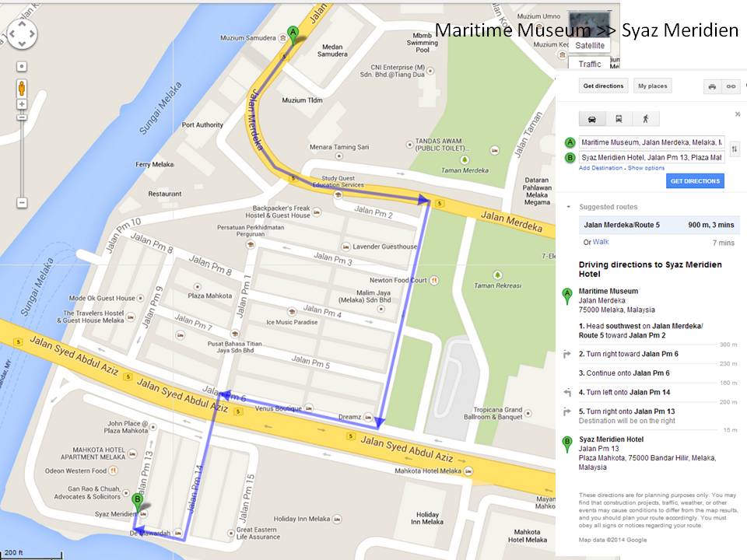Click the print directions icon
The height and width of the screenshot is (560, 747).
click(712, 86)
